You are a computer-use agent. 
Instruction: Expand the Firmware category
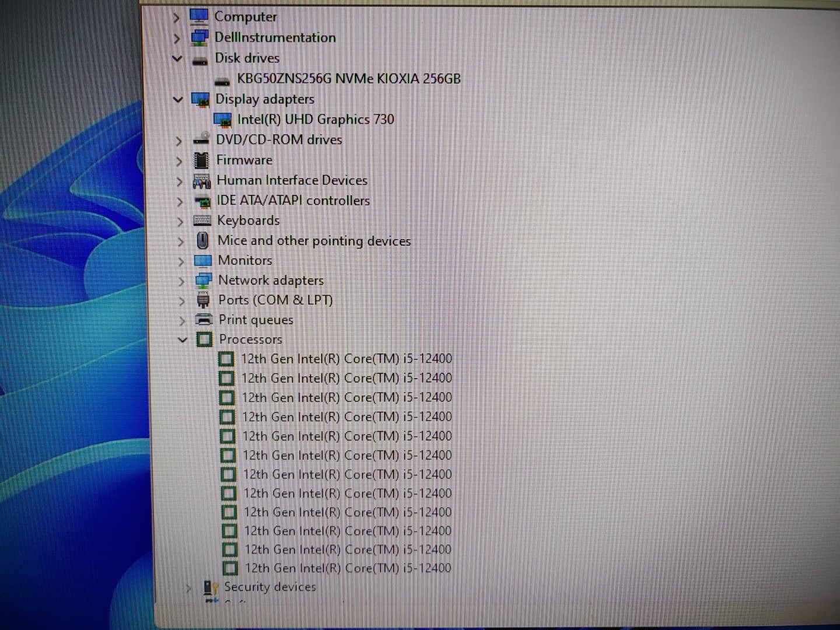[x=179, y=161]
